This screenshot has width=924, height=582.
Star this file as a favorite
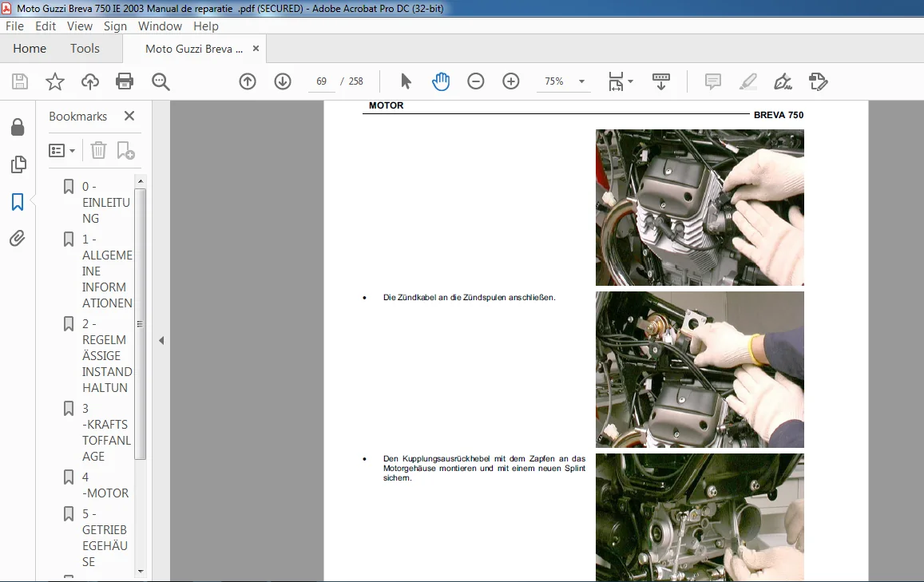tap(55, 81)
